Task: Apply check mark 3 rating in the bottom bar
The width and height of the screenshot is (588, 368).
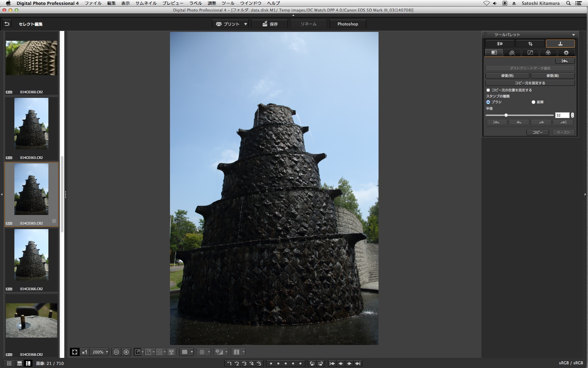Action: coord(244,363)
